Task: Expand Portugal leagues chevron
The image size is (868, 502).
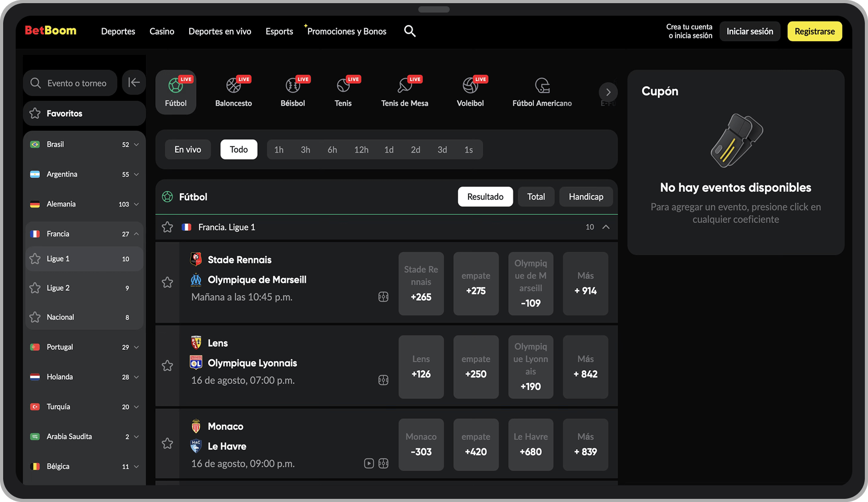Action: 136,347
